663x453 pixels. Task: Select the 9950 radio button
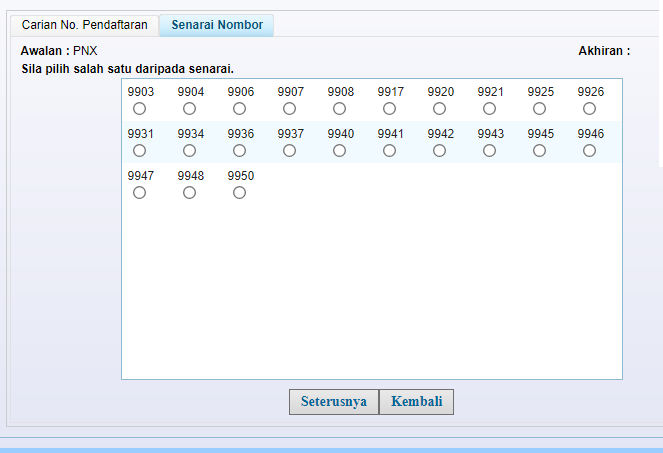239,193
